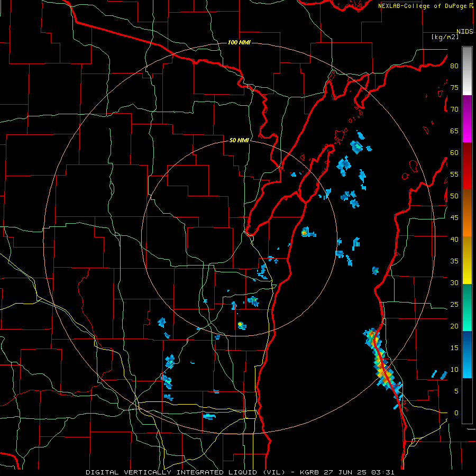Click the 35 value on the scale

click(454, 261)
